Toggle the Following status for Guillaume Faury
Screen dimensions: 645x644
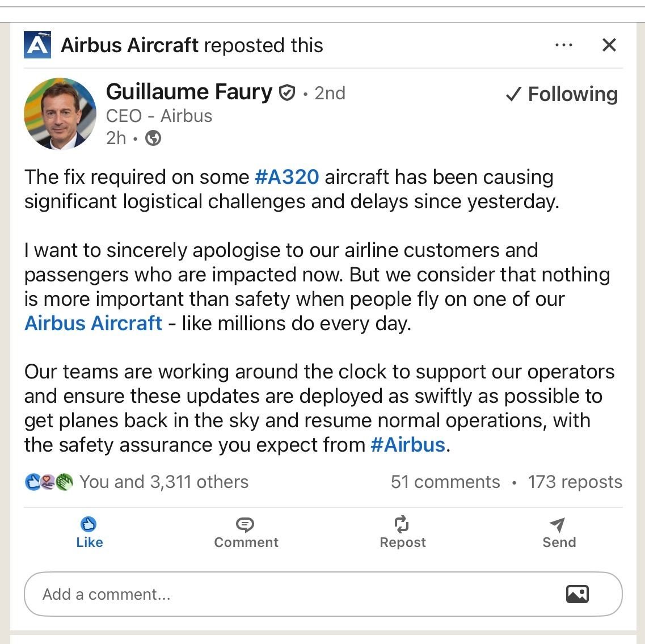[562, 94]
